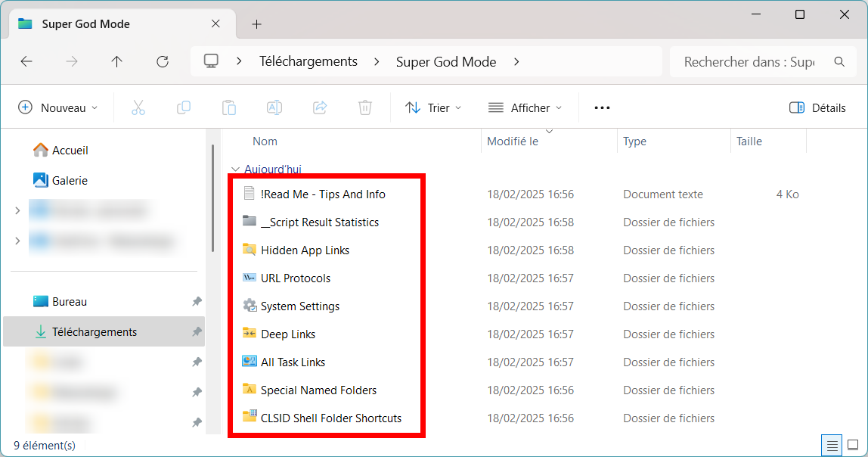The image size is (868, 457).
Task: Click the Rename icon in toolbar
Action: coord(274,107)
